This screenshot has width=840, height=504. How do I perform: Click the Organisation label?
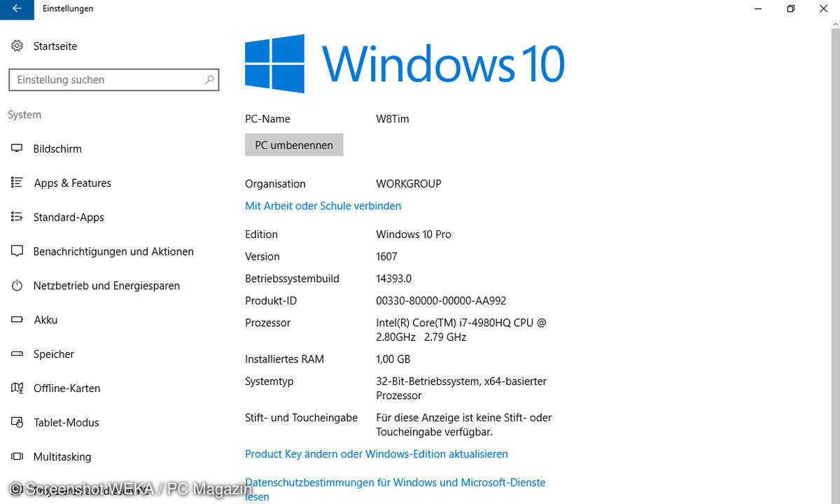click(275, 184)
